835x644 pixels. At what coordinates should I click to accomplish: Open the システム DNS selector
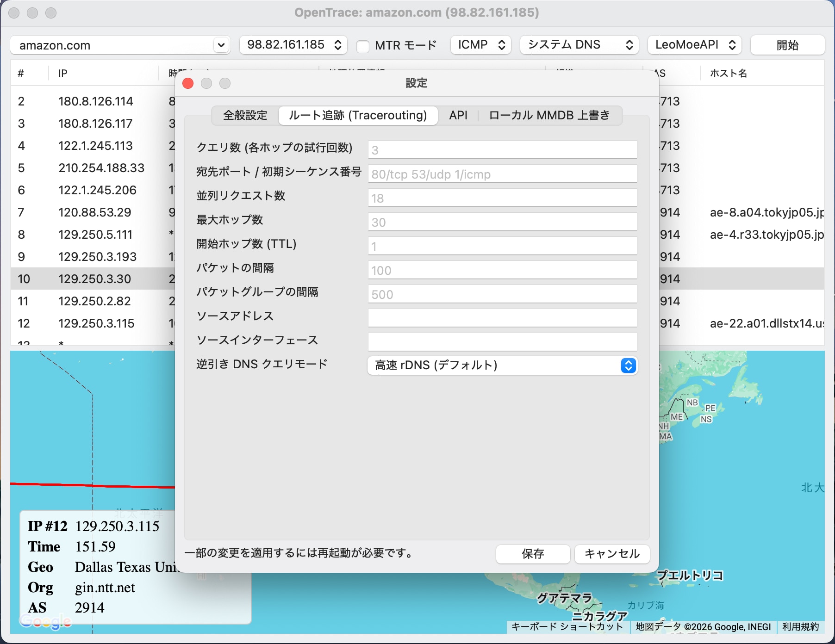coord(578,45)
